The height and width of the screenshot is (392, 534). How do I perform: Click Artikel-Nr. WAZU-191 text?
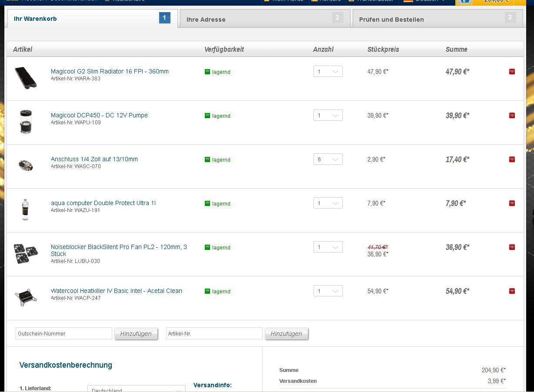pyautogui.click(x=76, y=210)
